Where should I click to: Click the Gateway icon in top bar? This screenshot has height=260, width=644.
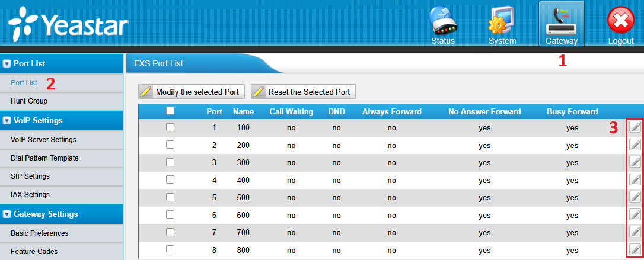pos(561,24)
